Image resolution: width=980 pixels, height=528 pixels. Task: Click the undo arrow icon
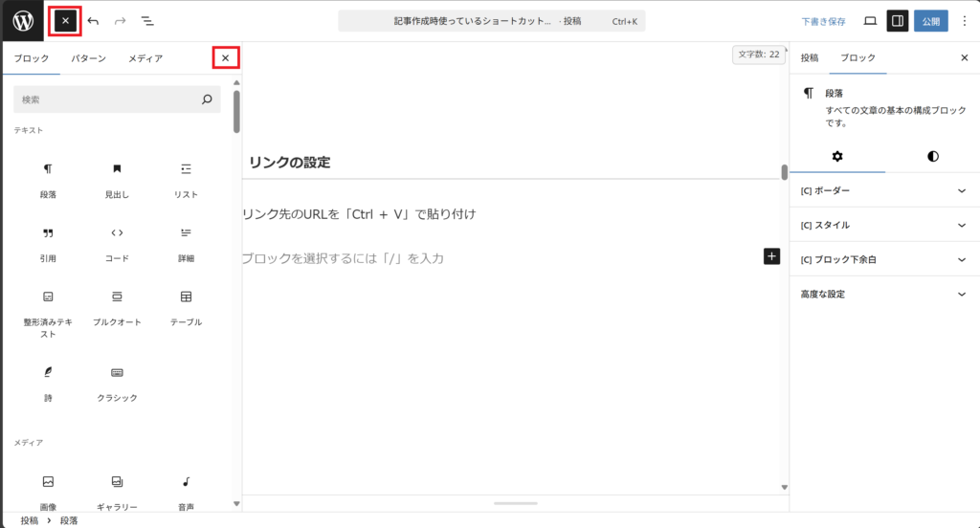click(93, 20)
